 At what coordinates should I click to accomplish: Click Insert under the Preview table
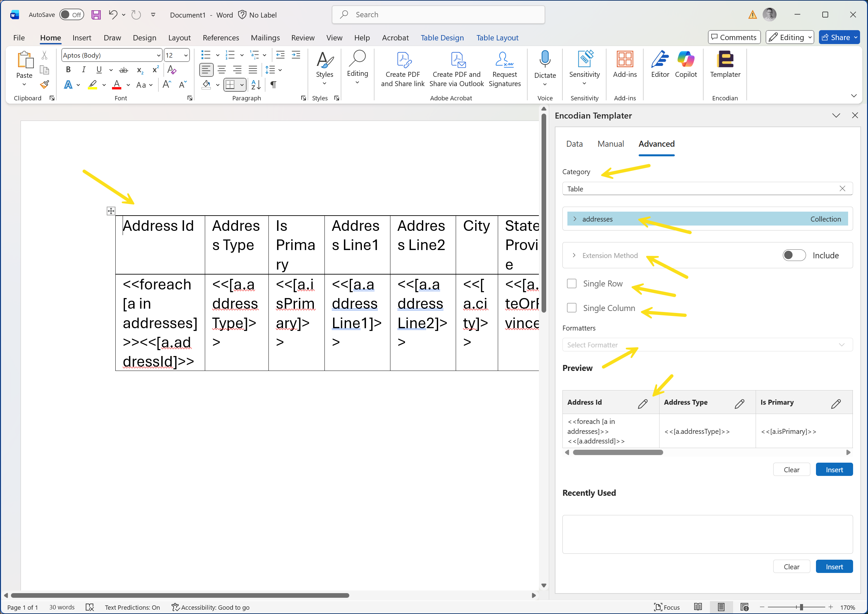(834, 470)
